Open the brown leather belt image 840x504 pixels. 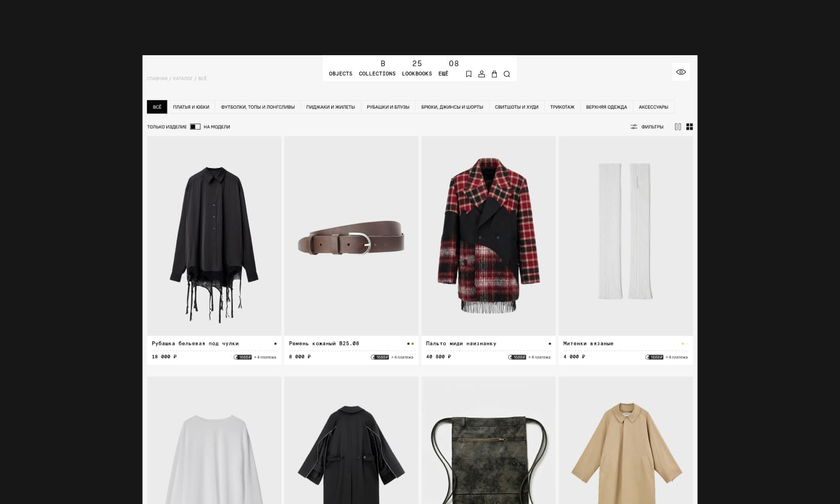pos(351,236)
